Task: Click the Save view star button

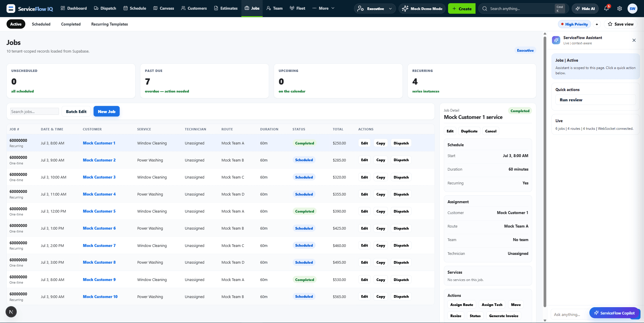Action: coord(621,24)
